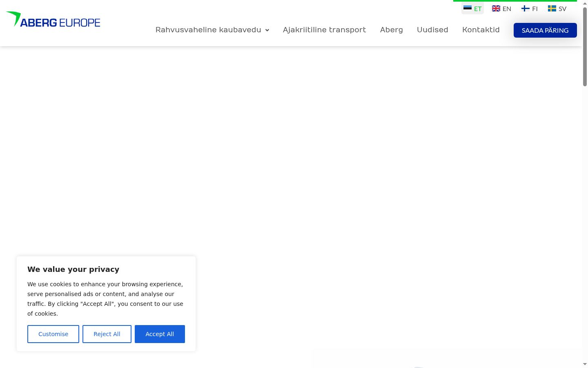Image resolution: width=588 pixels, height=368 pixels.
Task: Go to Aberg menu item
Action: click(391, 30)
